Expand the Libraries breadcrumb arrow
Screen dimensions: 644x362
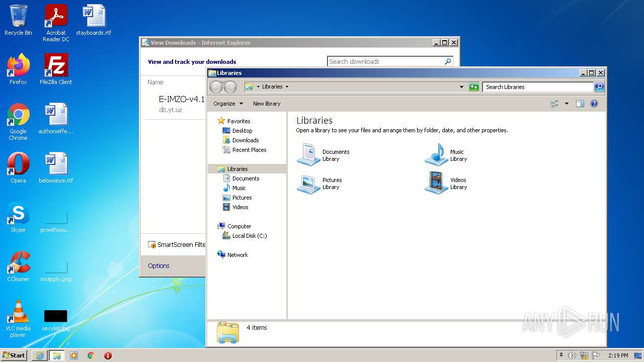click(x=287, y=86)
